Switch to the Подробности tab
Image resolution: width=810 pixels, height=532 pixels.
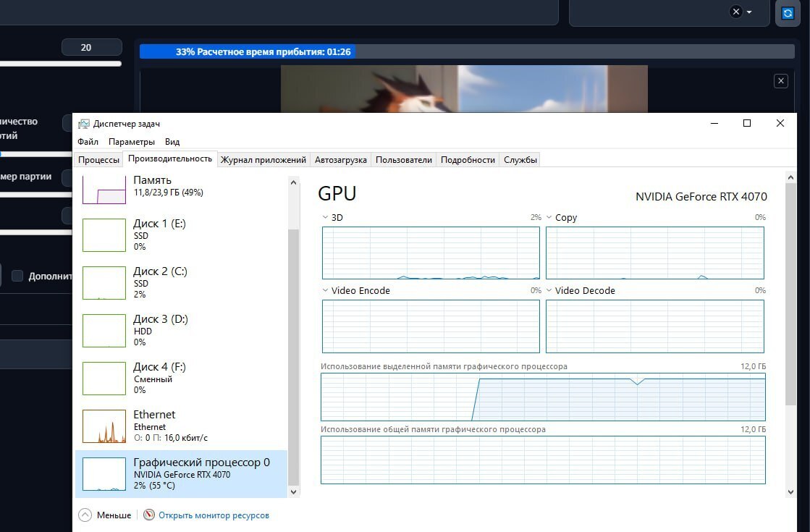468,159
